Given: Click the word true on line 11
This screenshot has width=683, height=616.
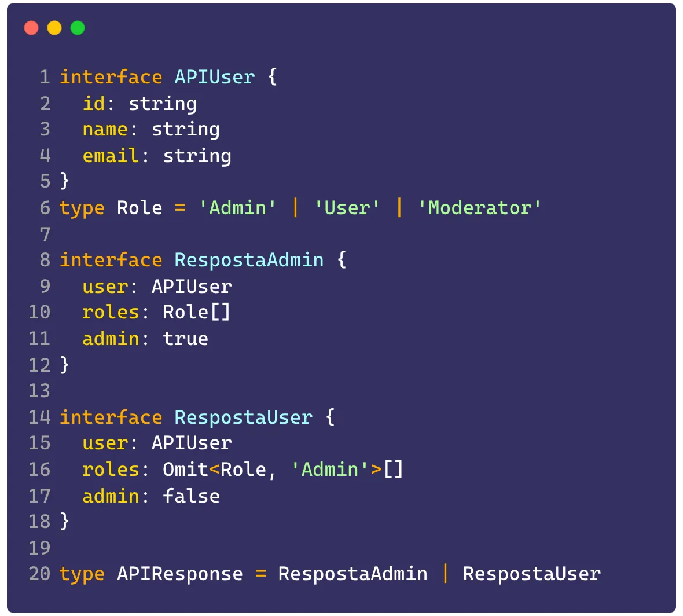Looking at the screenshot, I should tap(186, 339).
